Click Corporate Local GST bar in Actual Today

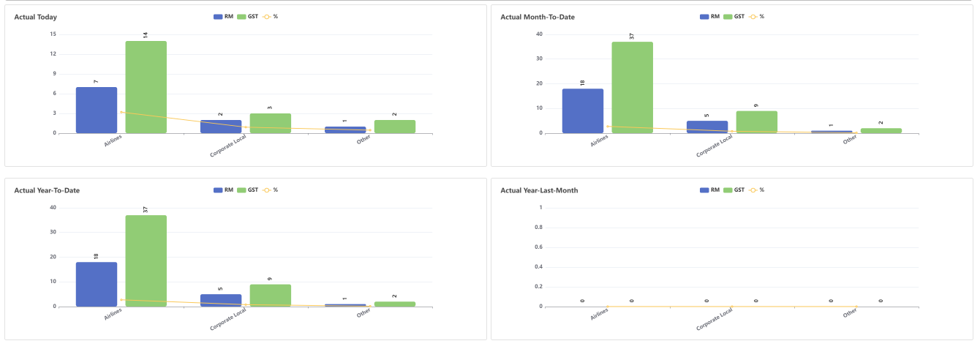click(270, 123)
